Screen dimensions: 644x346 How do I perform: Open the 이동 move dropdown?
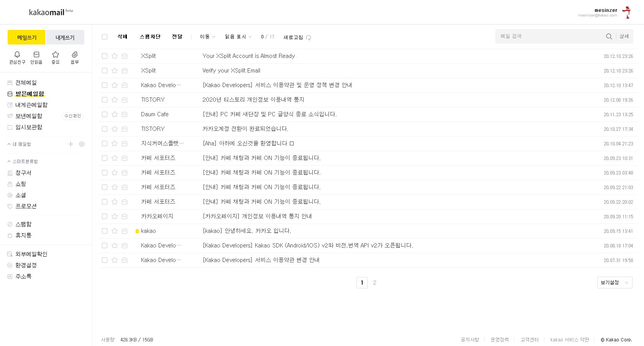tap(207, 37)
